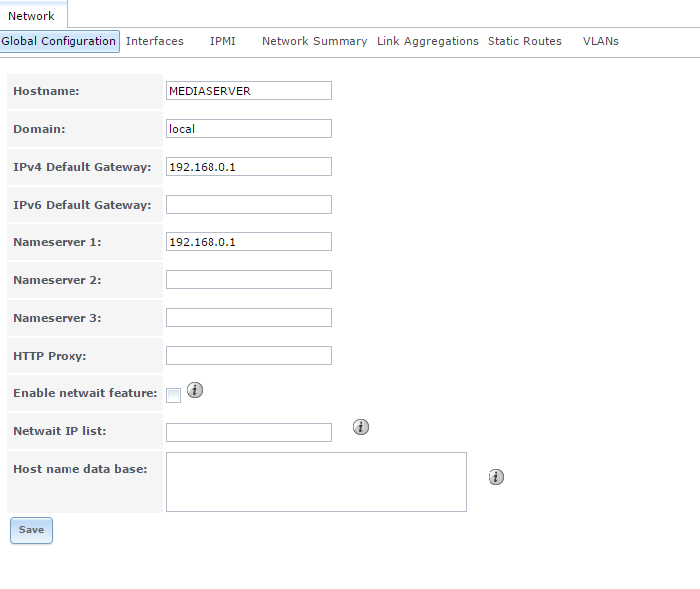Image resolution: width=700 pixels, height=589 pixels.
Task: Click the IPv4 Default Gateway field
Action: coord(248,167)
